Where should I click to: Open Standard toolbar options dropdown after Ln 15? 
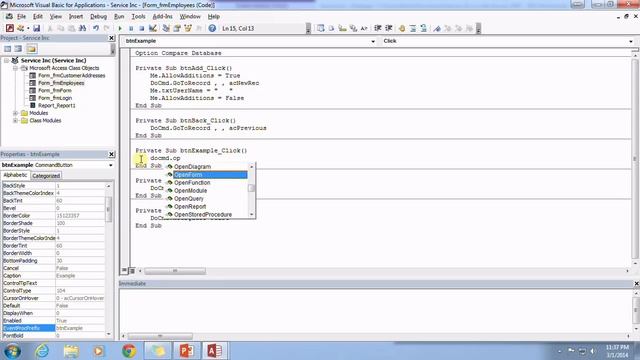(x=308, y=28)
